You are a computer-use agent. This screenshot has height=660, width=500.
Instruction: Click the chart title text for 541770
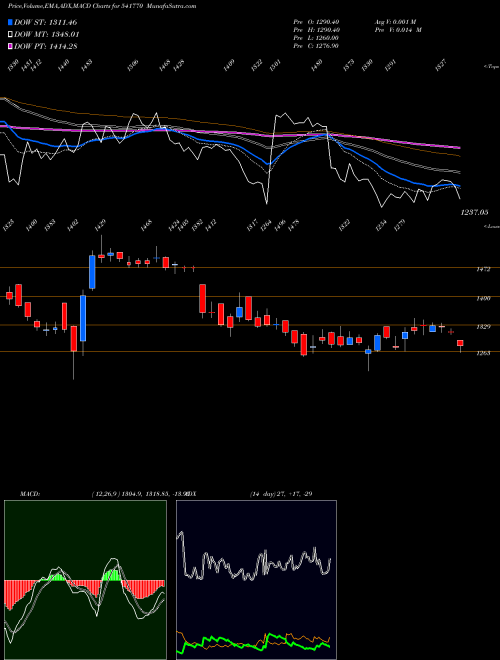click(102, 6)
